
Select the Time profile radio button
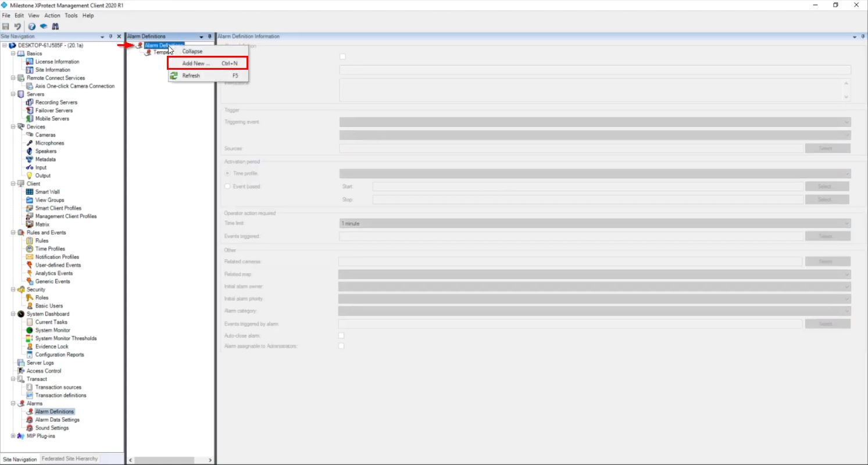227,174
